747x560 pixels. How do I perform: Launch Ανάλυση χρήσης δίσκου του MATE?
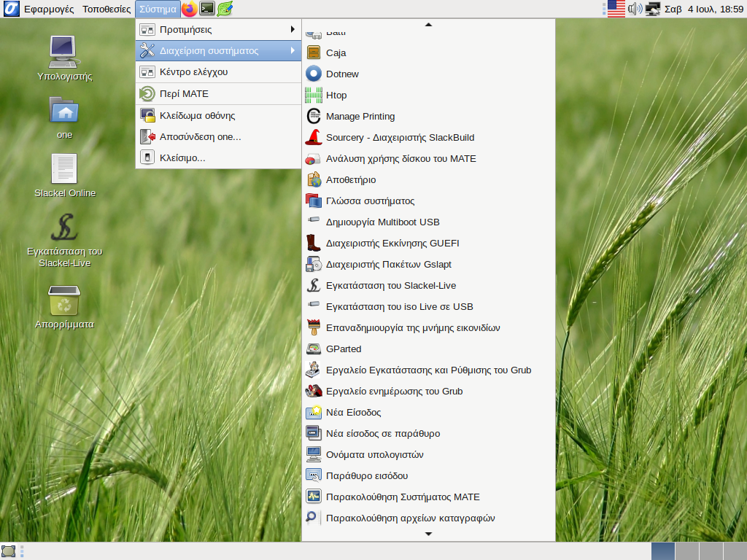pos(428,158)
